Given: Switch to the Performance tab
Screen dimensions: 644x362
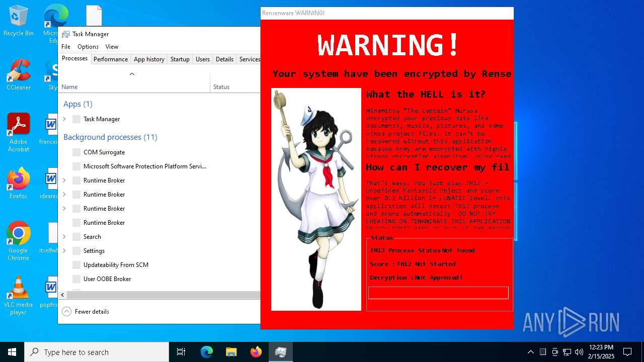Looking at the screenshot, I should [x=111, y=59].
